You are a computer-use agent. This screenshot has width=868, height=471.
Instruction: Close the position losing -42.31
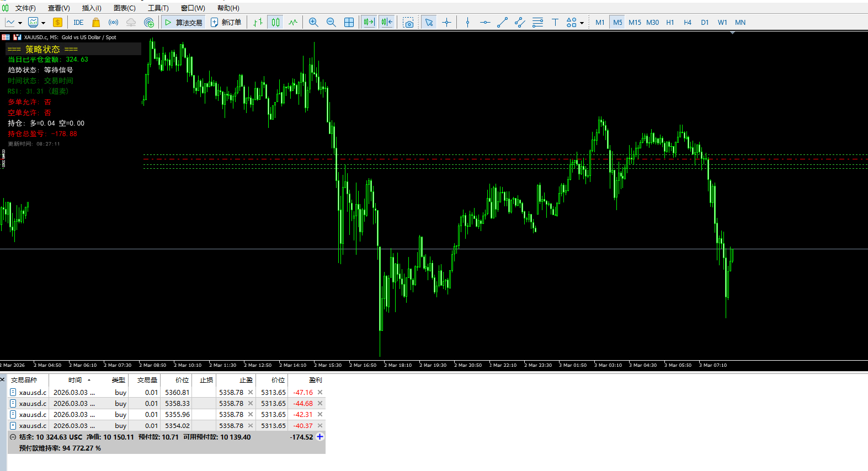(x=320, y=414)
